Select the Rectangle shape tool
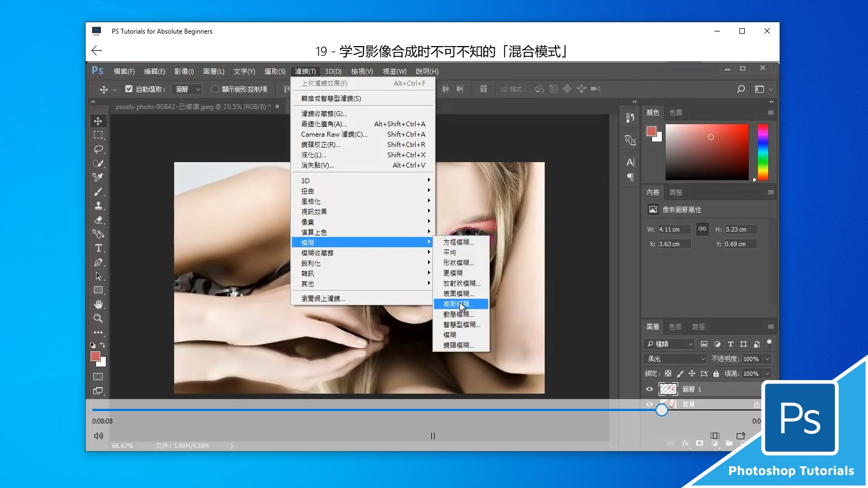This screenshot has height=488, width=868. click(98, 290)
